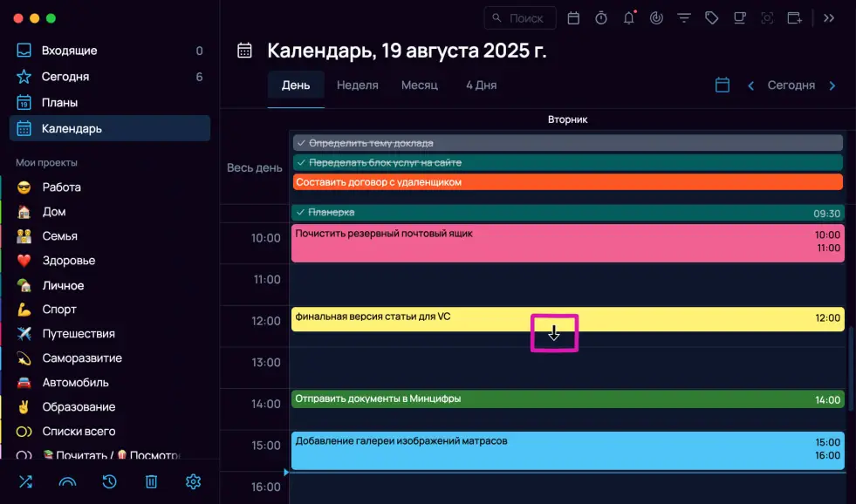Go to previous day with left chevron
Viewport: 856px width, 504px height.
[750, 85]
